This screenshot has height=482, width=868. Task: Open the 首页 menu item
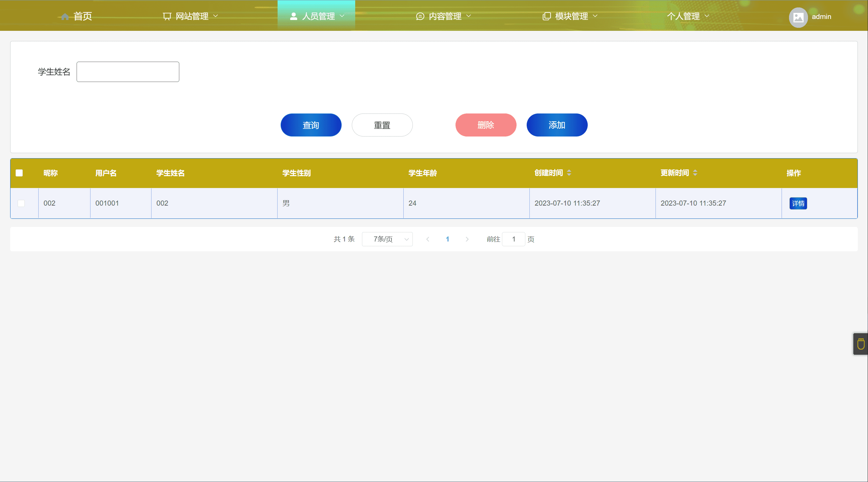click(x=82, y=16)
